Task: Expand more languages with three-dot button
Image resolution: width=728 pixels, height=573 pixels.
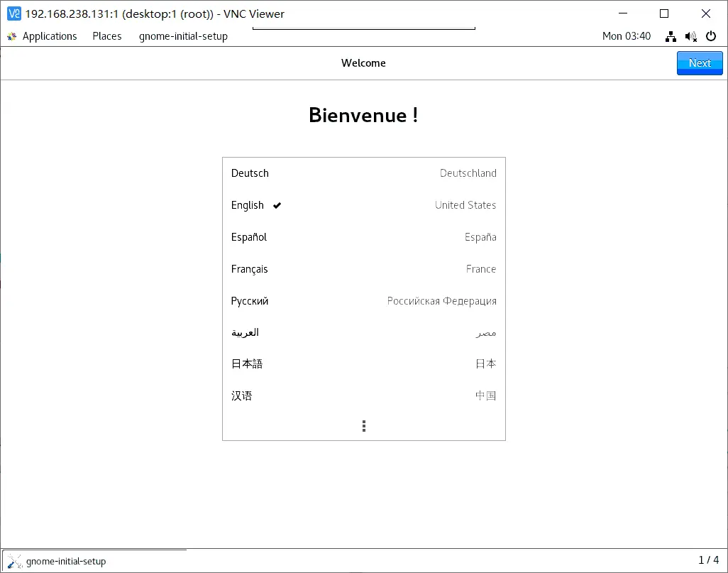Action: pyautogui.click(x=363, y=426)
